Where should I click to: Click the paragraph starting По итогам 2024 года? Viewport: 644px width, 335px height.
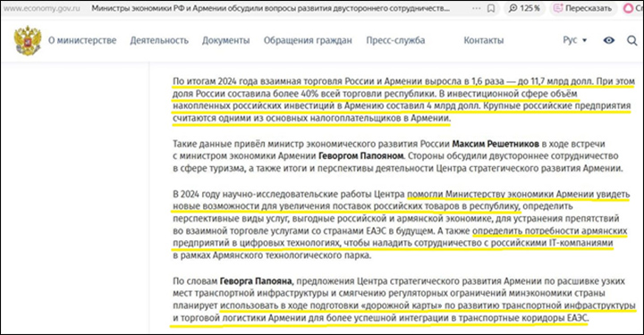(x=403, y=100)
